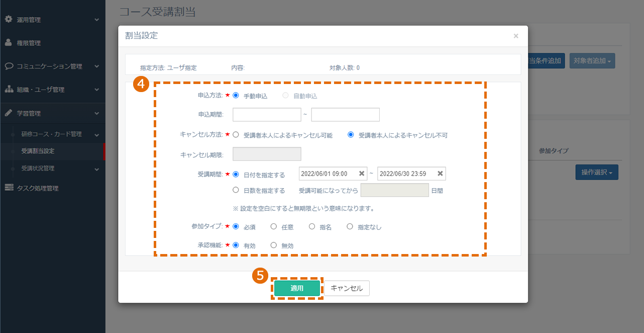Set 参加タイプ to 指定なし
This screenshot has height=333, width=644.
[x=350, y=226]
